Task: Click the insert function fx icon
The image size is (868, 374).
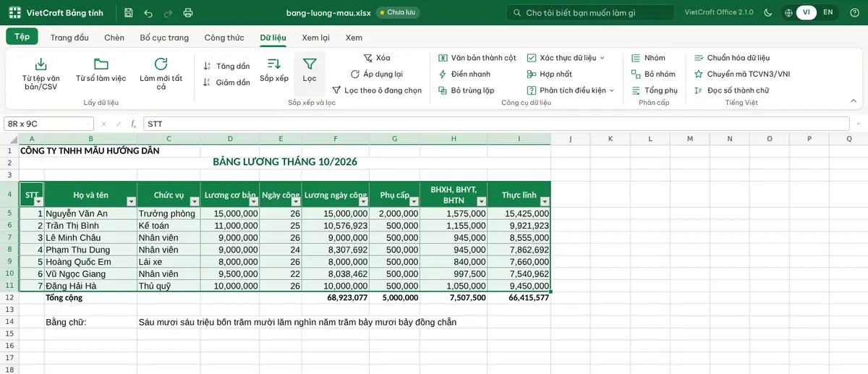Action: pos(134,124)
